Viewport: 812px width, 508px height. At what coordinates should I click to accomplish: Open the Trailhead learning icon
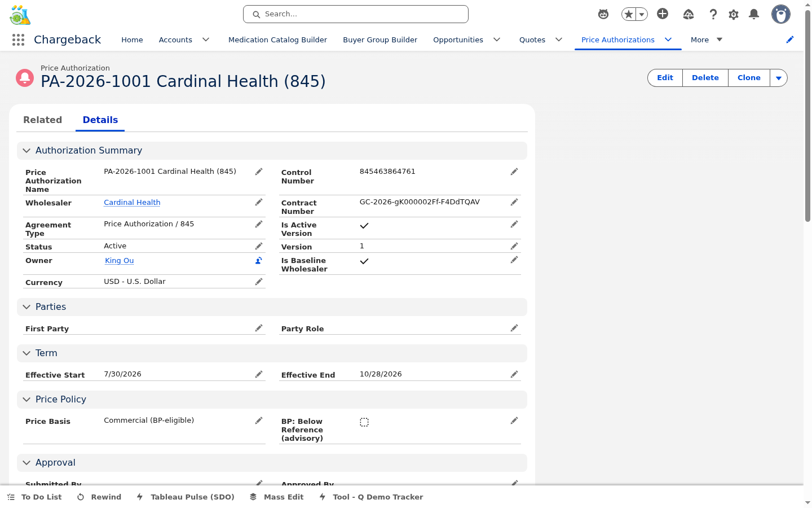click(x=689, y=14)
